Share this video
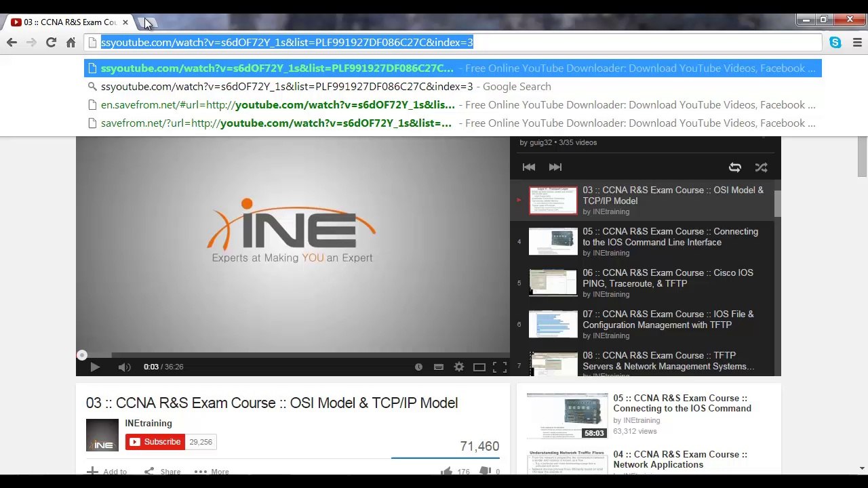 pyautogui.click(x=163, y=471)
